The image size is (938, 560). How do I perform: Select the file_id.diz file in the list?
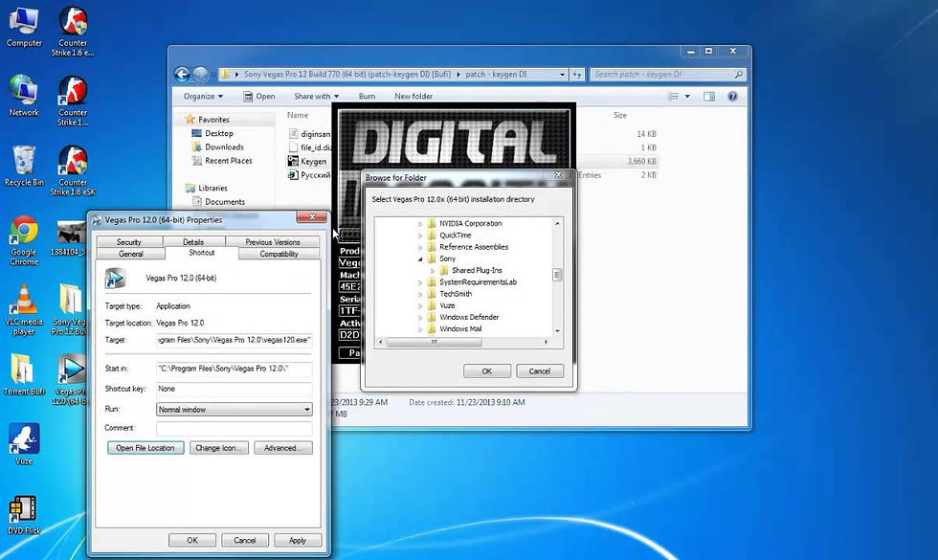(310, 147)
